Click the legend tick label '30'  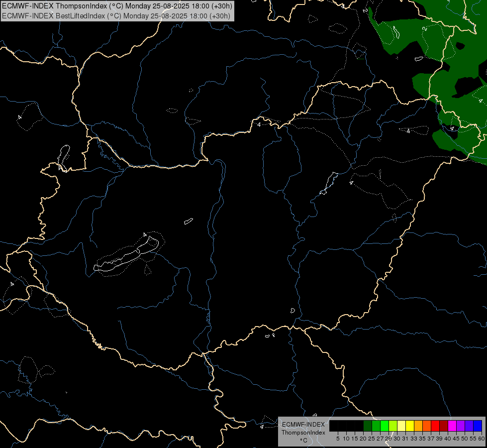pyautogui.click(x=397, y=439)
